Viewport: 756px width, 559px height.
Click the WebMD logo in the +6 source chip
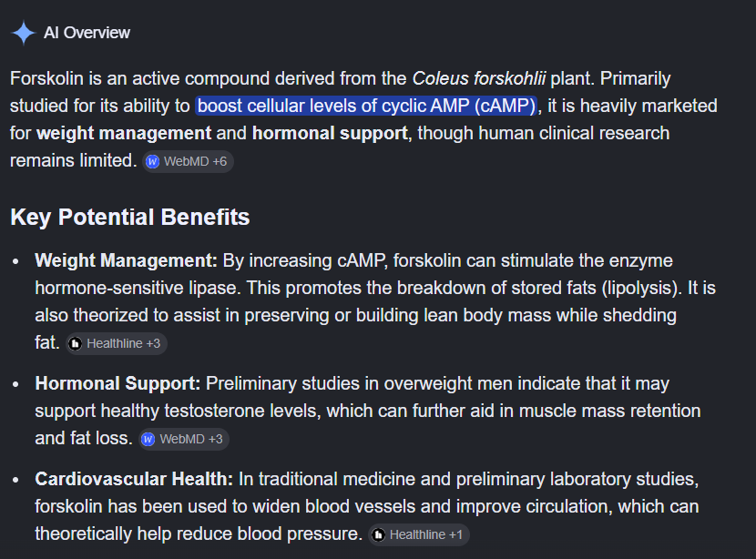click(152, 161)
